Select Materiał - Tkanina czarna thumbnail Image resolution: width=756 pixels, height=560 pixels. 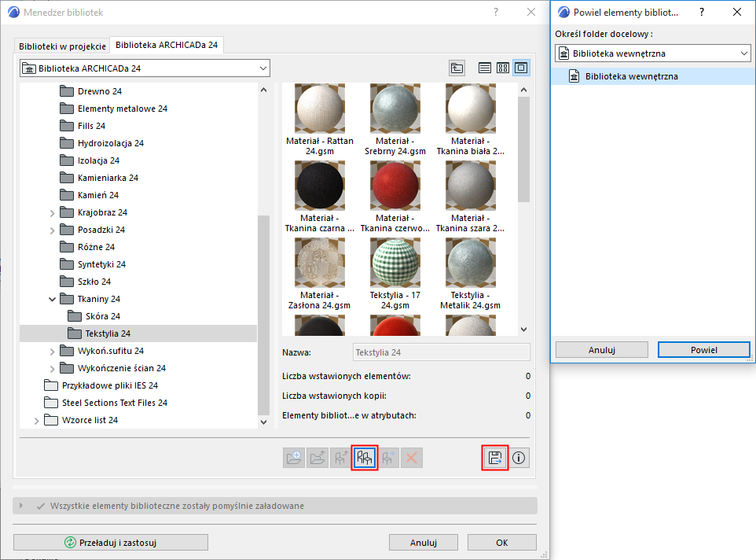click(x=320, y=186)
